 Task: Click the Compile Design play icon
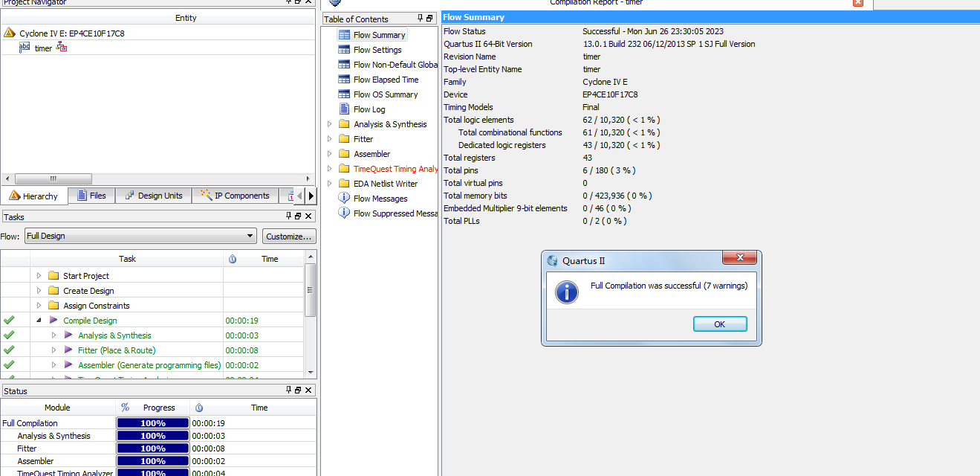[53, 321]
